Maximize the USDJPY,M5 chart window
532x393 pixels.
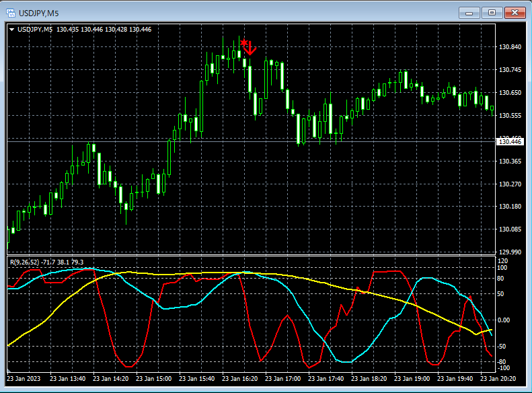click(x=492, y=13)
